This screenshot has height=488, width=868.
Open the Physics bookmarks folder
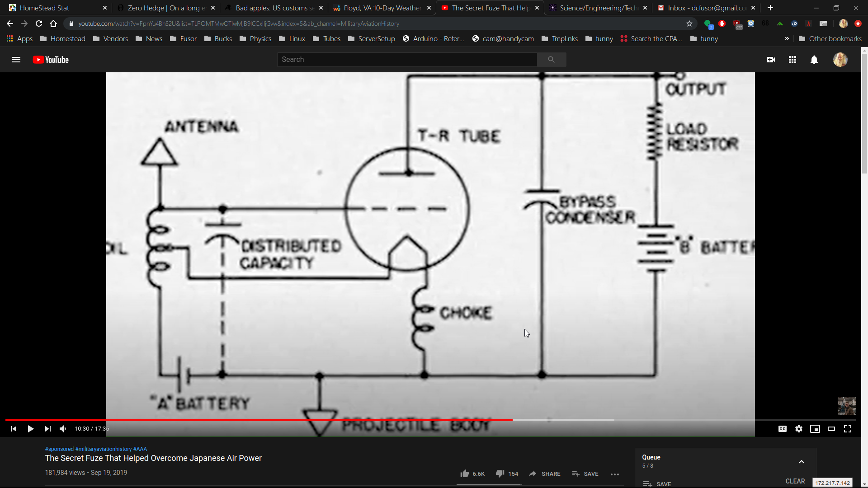point(255,39)
